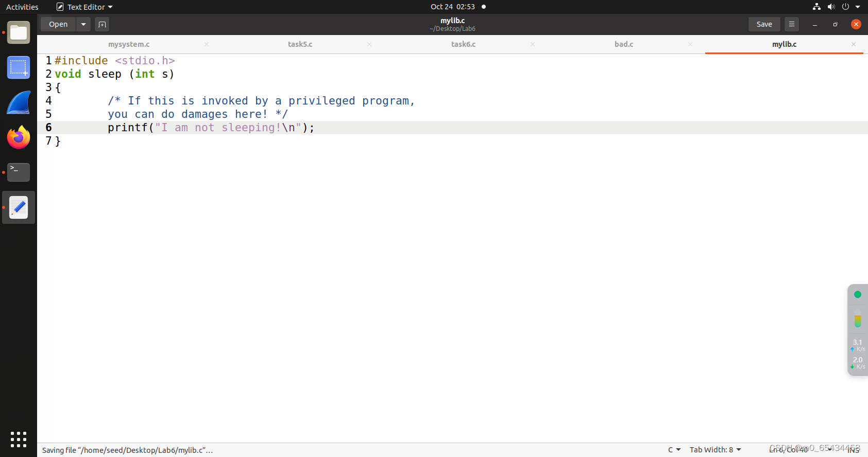Image resolution: width=868 pixels, height=457 pixels.
Task: Switch to mysystem.c tab
Action: (x=129, y=44)
